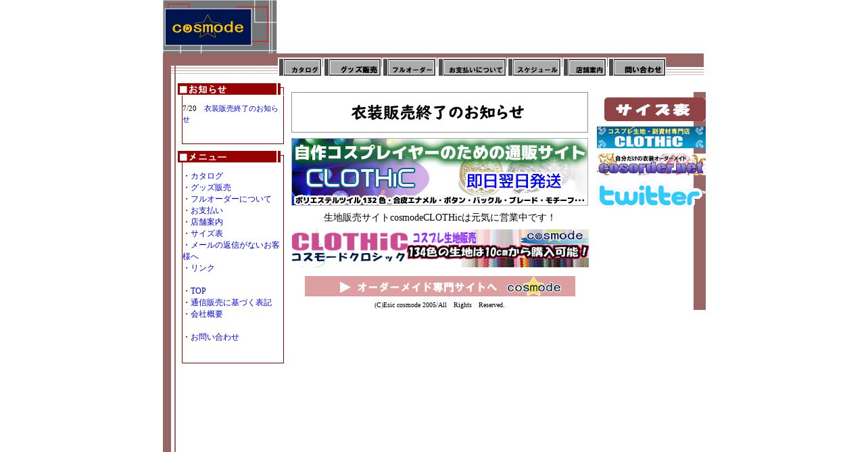Open the 7/20 衣装販売終了のお知らせ news link
The image size is (868, 452).
tap(231, 114)
